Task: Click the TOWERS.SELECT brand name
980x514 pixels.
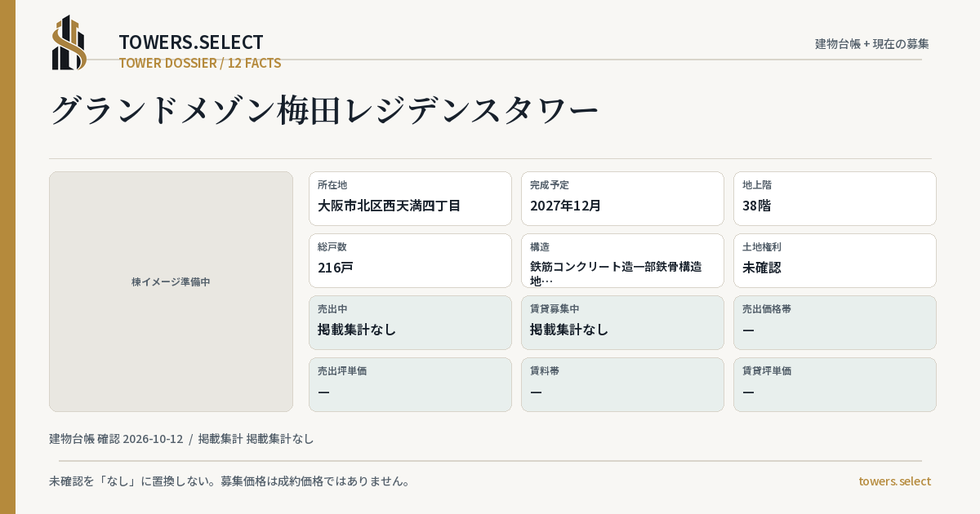Action: tap(191, 42)
